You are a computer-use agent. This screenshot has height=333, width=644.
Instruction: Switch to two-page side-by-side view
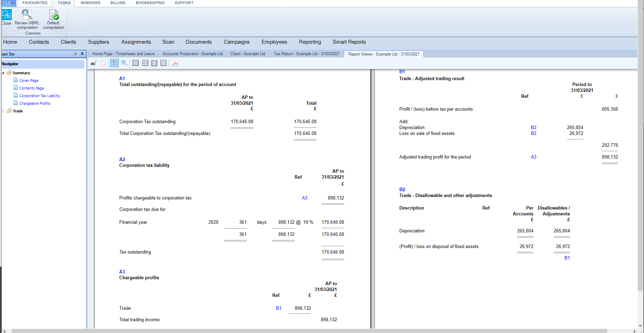(x=163, y=63)
